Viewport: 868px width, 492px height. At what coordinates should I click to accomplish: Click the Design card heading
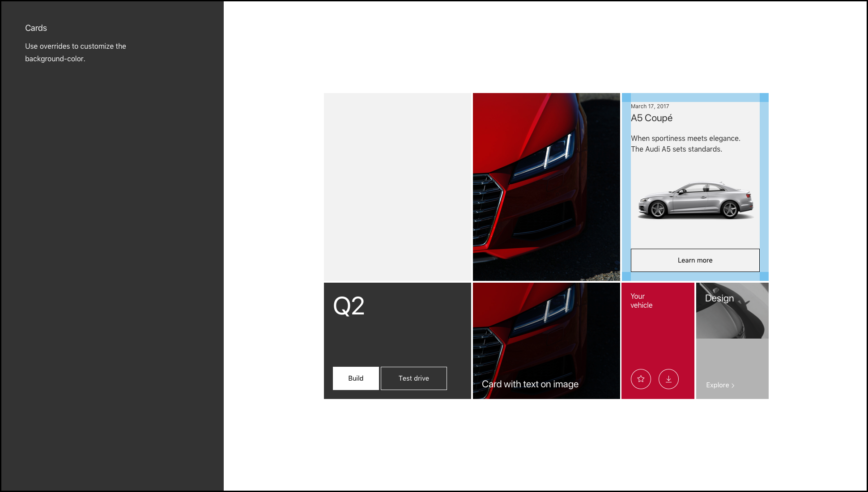click(719, 298)
